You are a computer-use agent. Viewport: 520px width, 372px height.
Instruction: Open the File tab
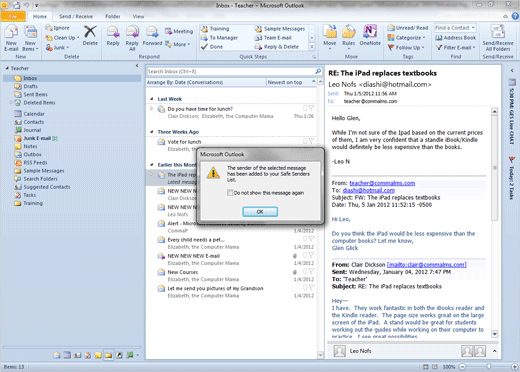13,16
